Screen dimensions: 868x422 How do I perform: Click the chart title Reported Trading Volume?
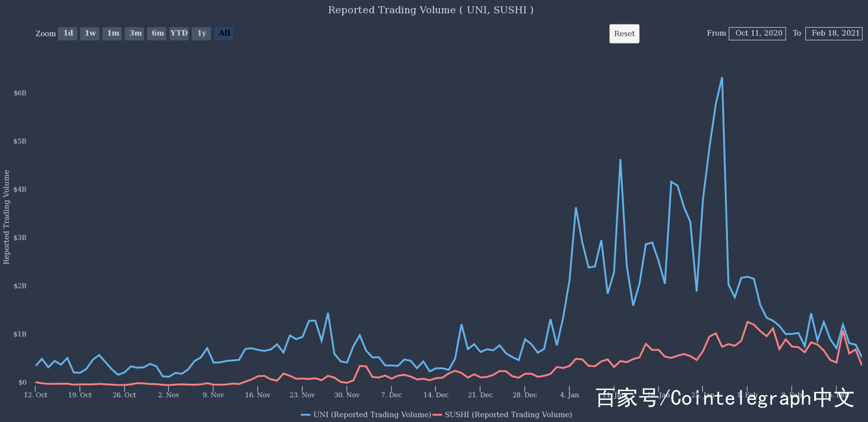point(431,10)
